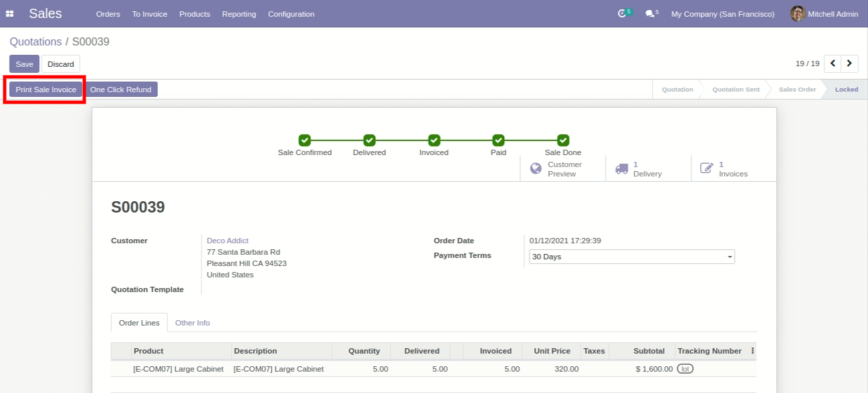Open the activities clock icon
This screenshot has height=393, width=868.
pyautogui.click(x=622, y=13)
